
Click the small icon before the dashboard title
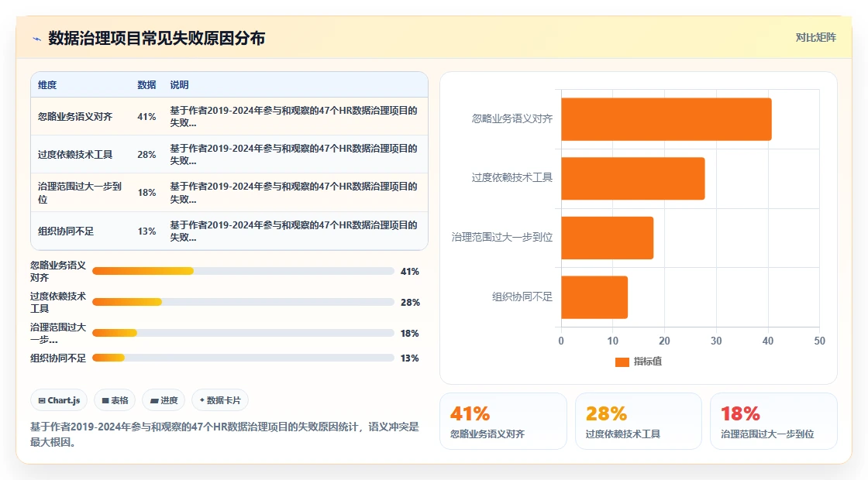coord(36,39)
